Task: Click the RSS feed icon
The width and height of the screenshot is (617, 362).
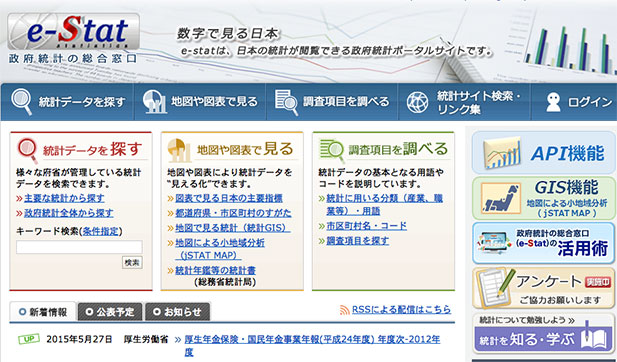Action: point(344,310)
